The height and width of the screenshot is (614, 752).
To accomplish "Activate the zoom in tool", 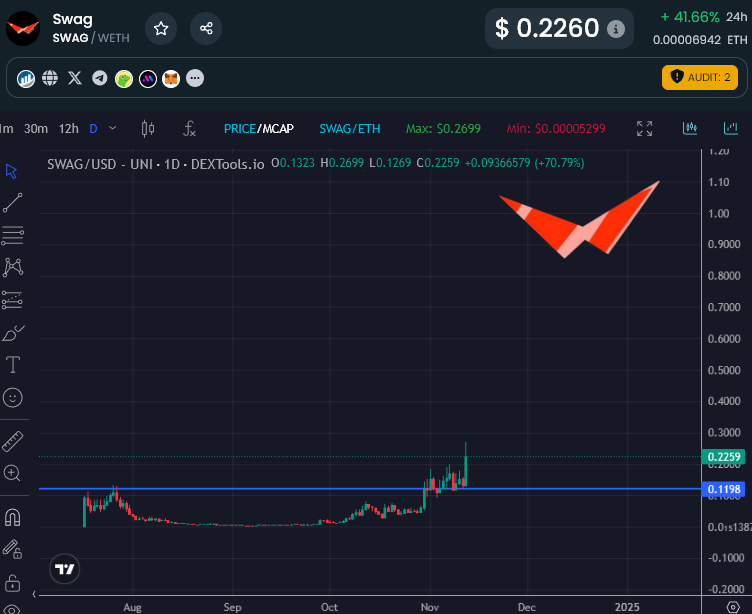I will point(12,473).
